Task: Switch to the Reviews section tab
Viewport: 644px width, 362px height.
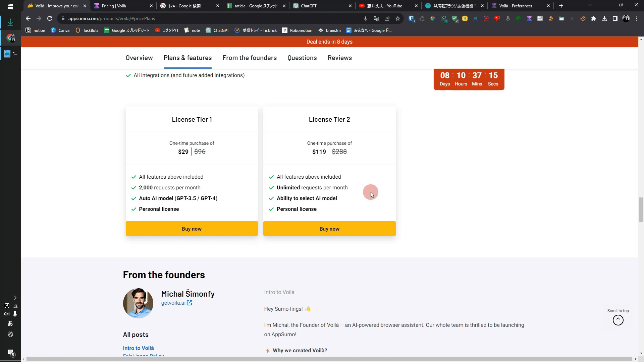Action: point(339,58)
